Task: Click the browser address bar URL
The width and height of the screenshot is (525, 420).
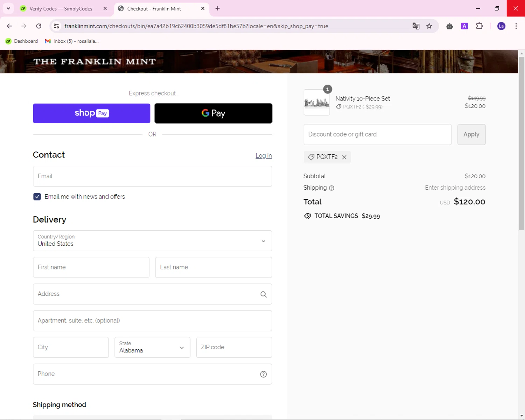Action: point(196,26)
